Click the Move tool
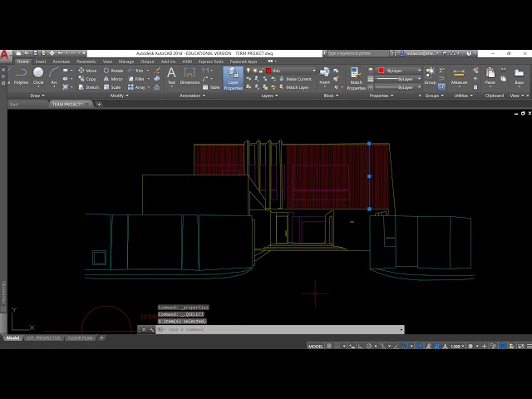This screenshot has height=399, width=532. pyautogui.click(x=87, y=71)
